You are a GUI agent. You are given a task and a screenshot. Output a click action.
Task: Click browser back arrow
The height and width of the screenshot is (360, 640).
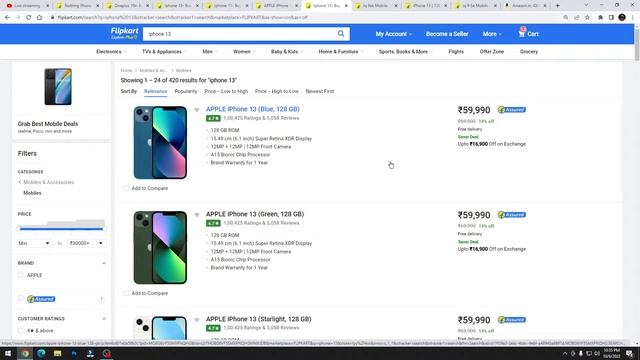coord(7,18)
